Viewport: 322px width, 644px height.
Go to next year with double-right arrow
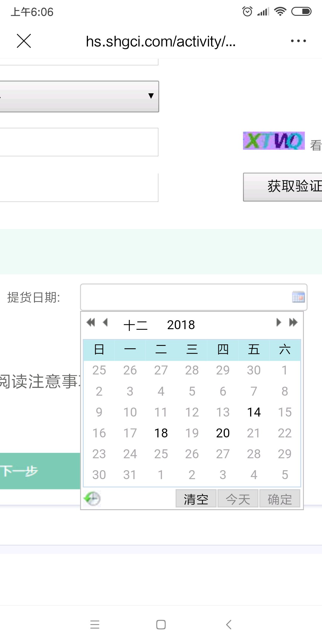pyautogui.click(x=293, y=322)
